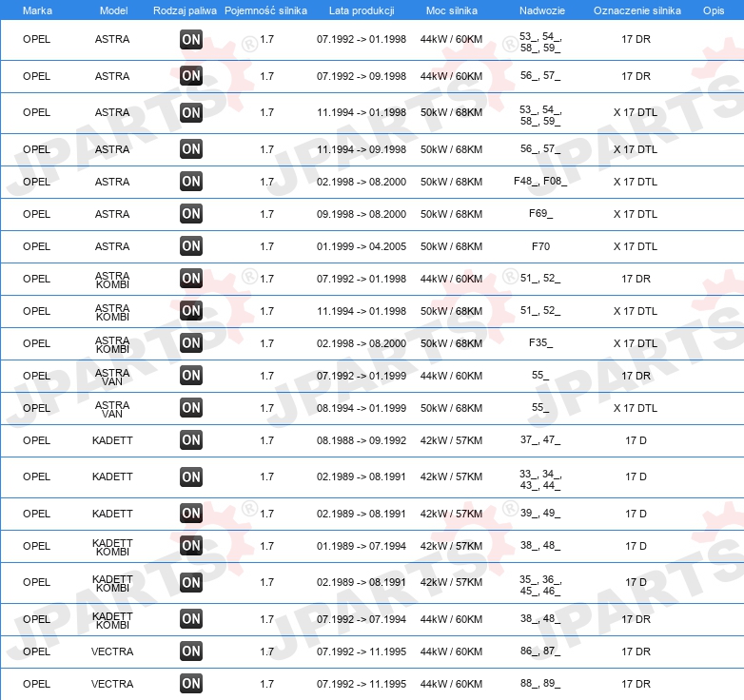
Task: Click the body codes 37_, 47_
Action: [x=540, y=440]
